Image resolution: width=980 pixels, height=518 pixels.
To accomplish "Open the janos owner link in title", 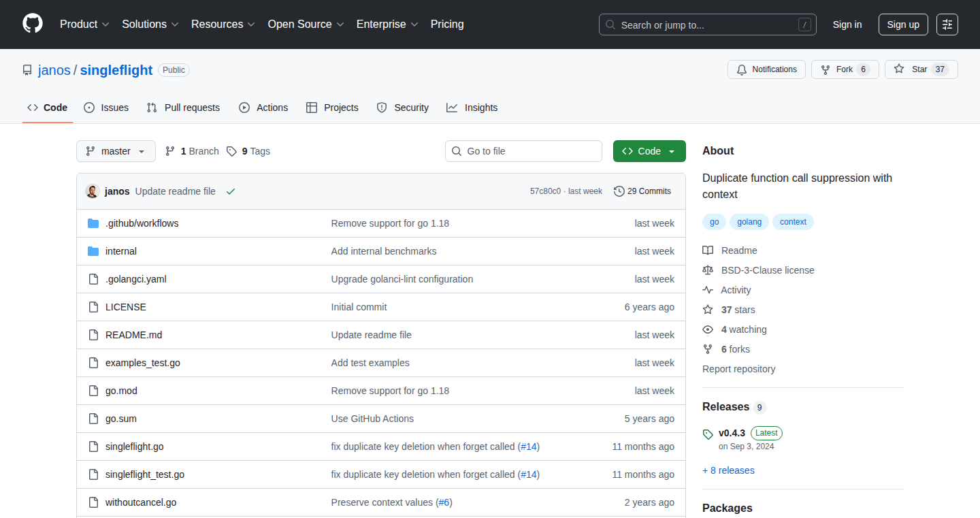I will pos(54,70).
